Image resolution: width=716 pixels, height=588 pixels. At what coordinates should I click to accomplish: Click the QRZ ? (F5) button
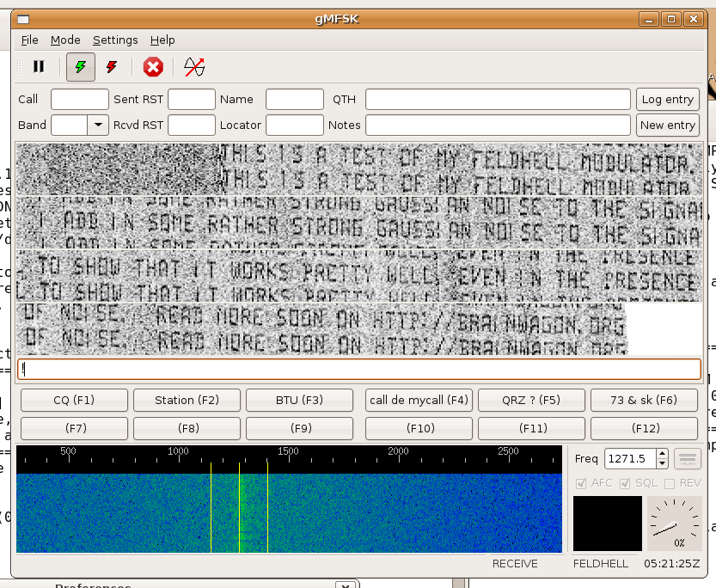[531, 401]
